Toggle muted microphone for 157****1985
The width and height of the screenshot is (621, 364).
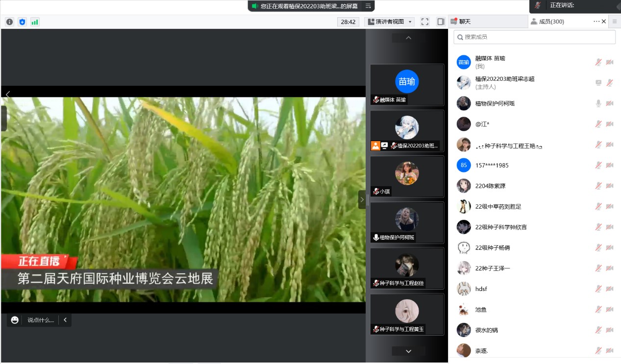pos(598,165)
